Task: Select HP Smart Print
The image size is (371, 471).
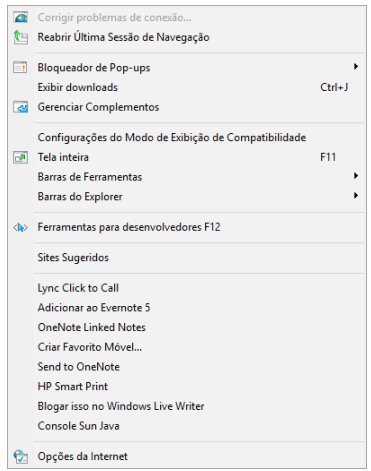Action: click(x=187, y=386)
